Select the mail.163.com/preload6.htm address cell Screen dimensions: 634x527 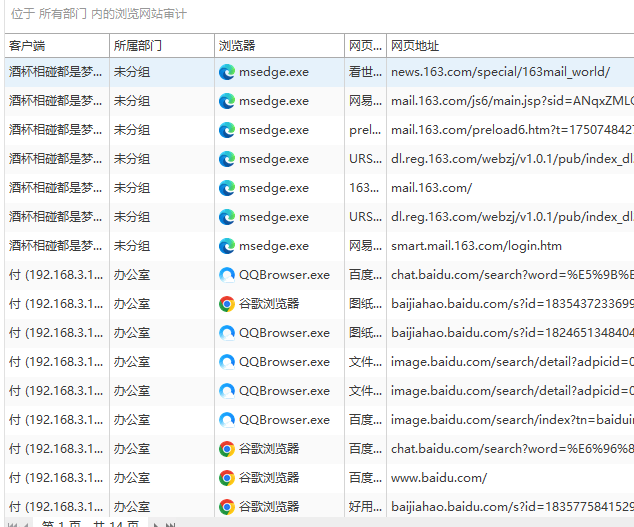tap(512, 130)
